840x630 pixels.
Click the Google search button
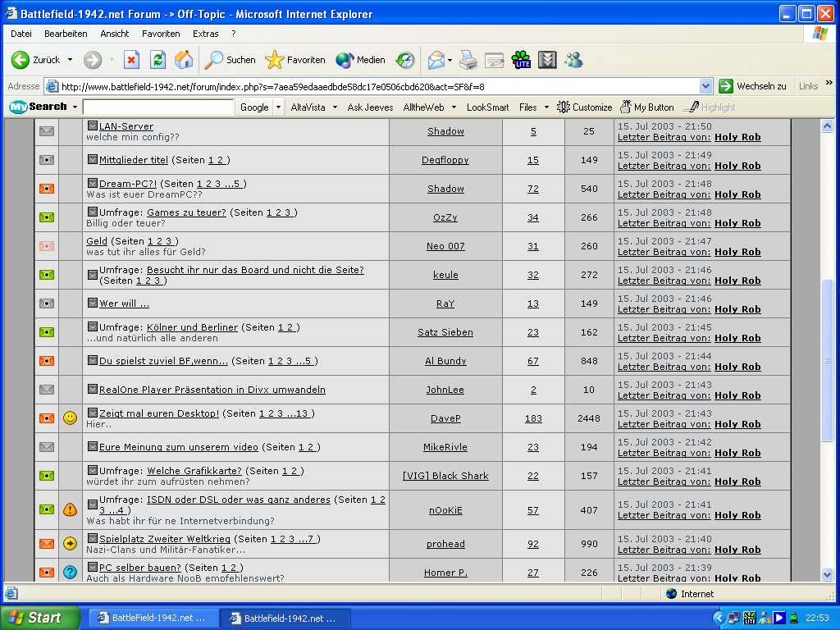click(254, 107)
